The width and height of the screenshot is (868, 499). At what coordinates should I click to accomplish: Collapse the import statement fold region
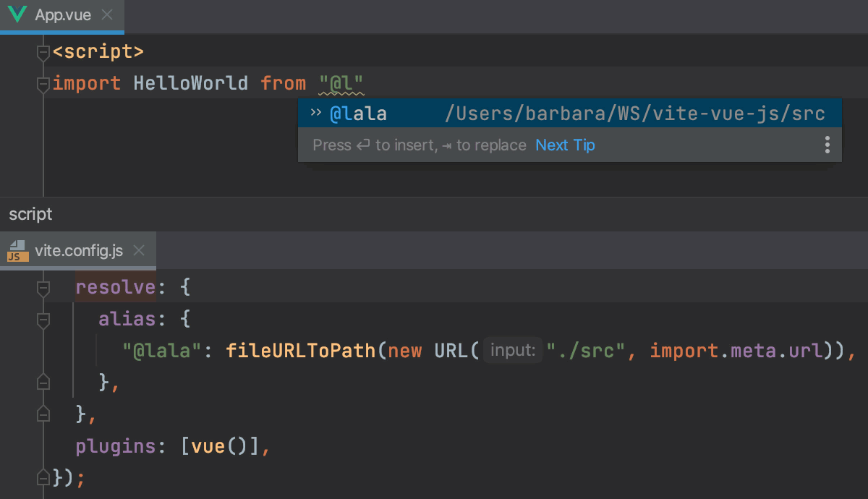point(43,83)
